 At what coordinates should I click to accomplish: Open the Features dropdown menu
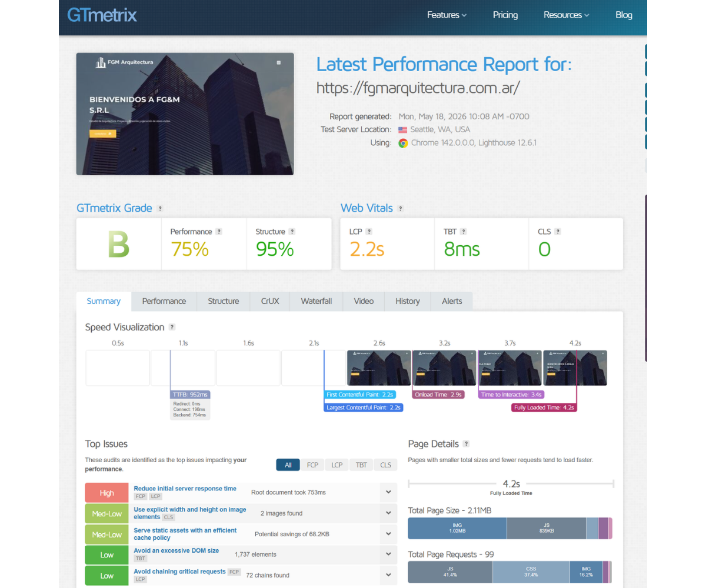447,15
